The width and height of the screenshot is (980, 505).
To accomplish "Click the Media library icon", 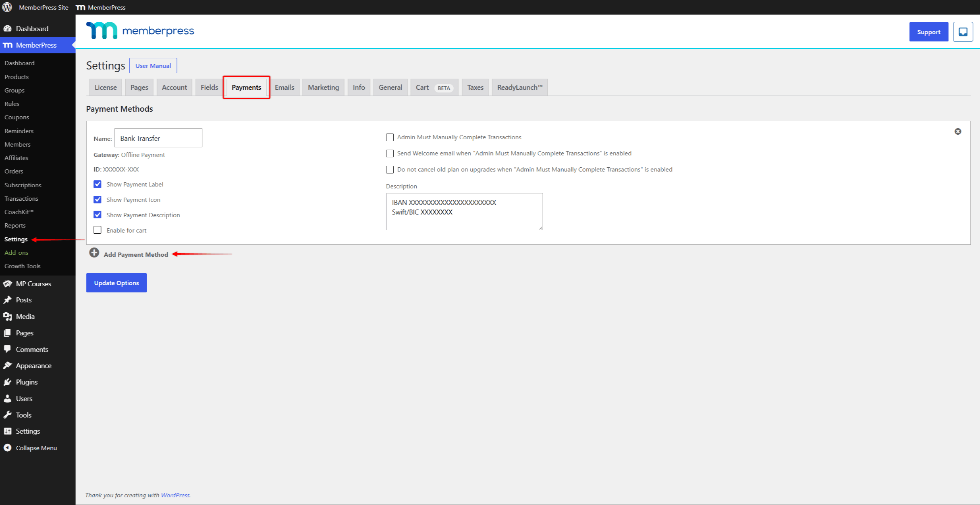I will (7, 317).
